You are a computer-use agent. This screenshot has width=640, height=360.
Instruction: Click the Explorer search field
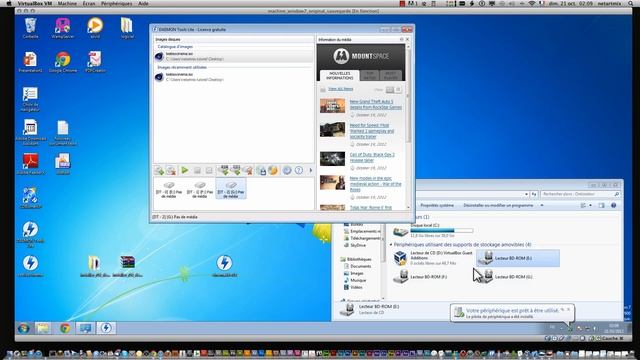580,194
